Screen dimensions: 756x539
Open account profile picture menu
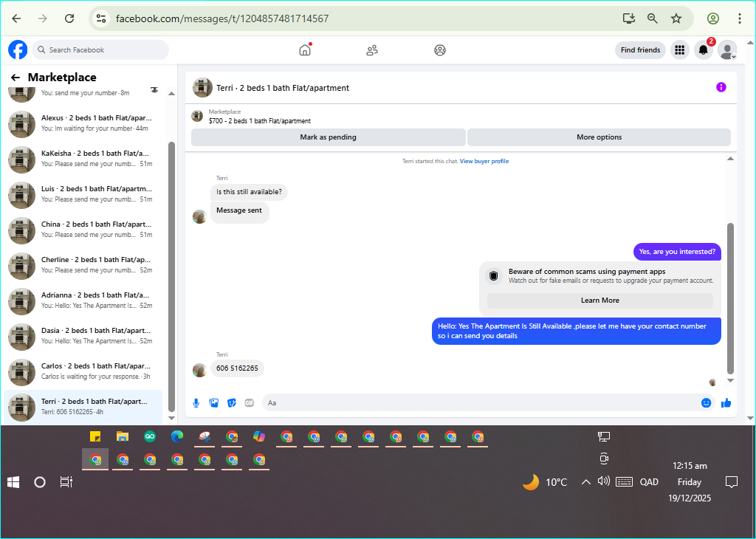(727, 49)
